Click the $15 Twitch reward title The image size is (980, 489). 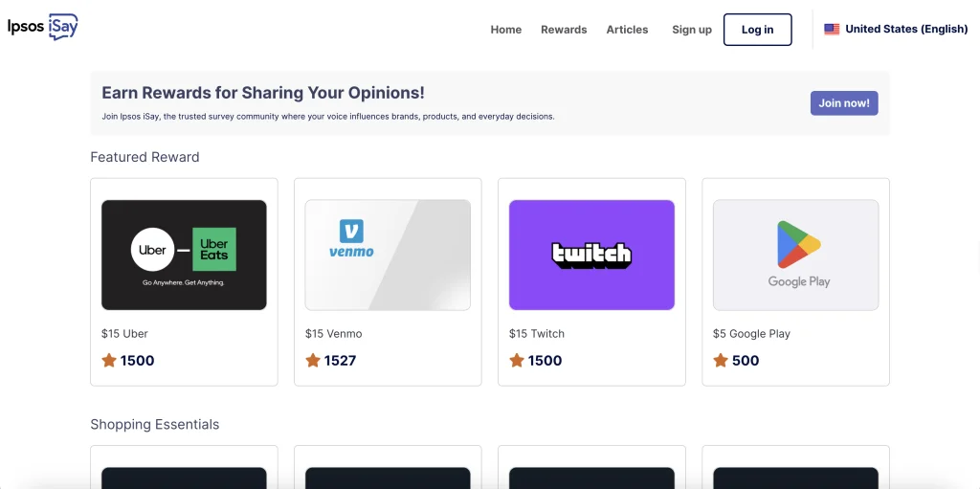(536, 334)
